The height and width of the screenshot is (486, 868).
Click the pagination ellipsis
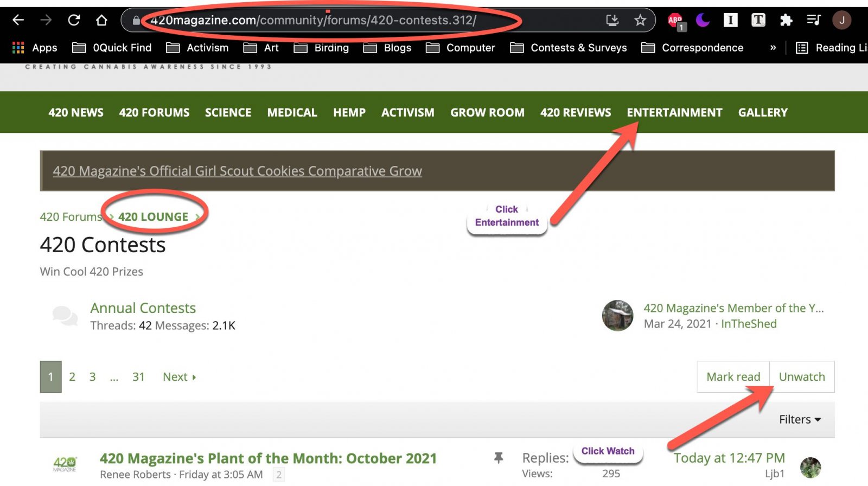tap(114, 377)
